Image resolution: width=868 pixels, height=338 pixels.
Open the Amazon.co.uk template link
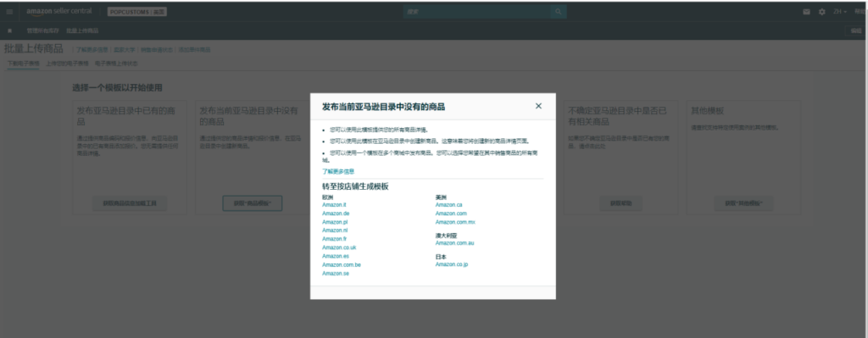point(339,248)
